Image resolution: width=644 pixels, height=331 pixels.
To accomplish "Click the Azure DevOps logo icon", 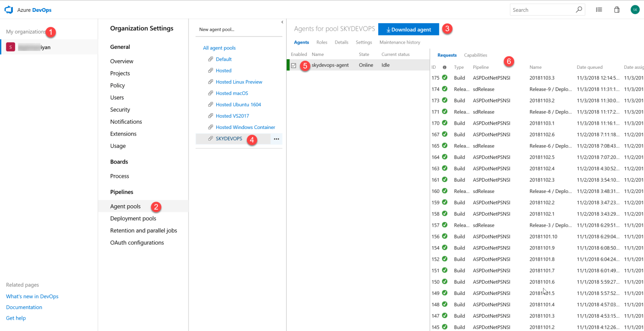I will point(9,9).
